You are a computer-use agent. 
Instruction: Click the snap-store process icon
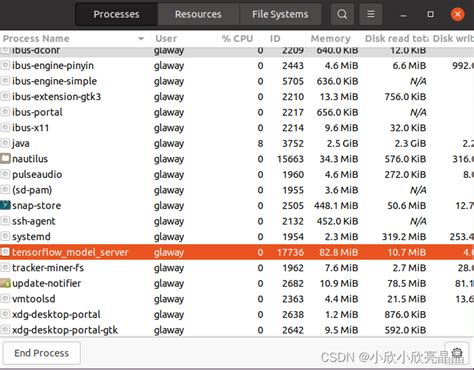5,205
